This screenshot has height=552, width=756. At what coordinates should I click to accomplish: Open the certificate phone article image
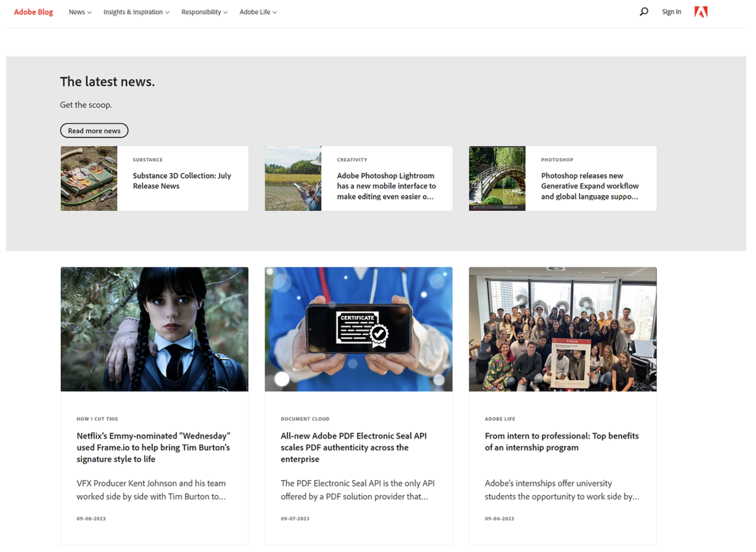click(x=358, y=329)
